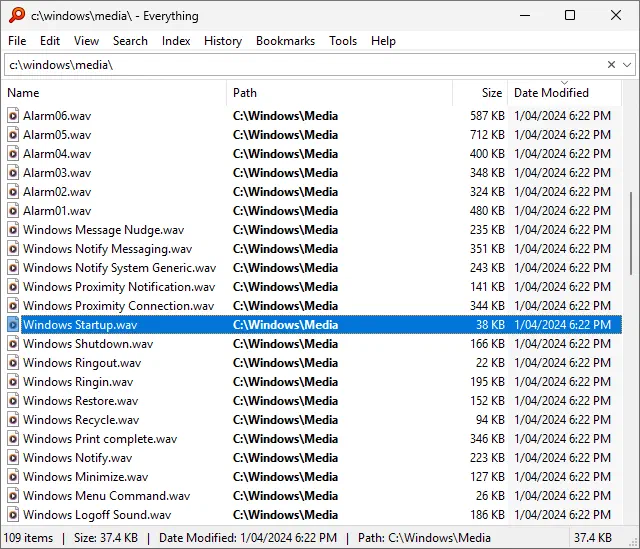This screenshot has height=549, width=640.
Task: Select the Windows Shutdown.wav file name
Action: [88, 344]
